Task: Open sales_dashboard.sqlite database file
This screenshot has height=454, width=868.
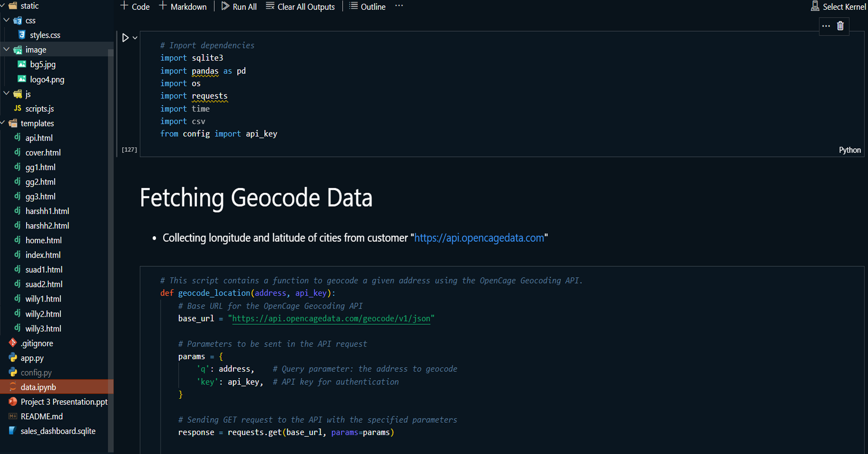Action: pos(58,431)
